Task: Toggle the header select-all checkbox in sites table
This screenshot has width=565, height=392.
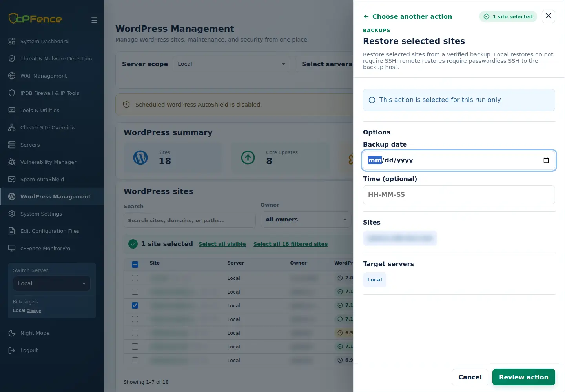Action: 135,264
